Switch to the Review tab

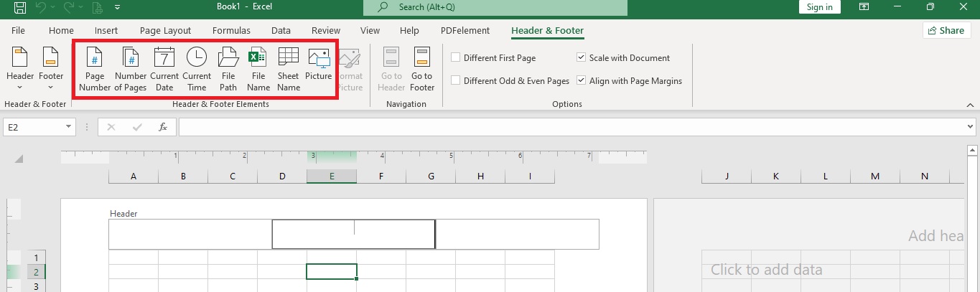tap(326, 31)
